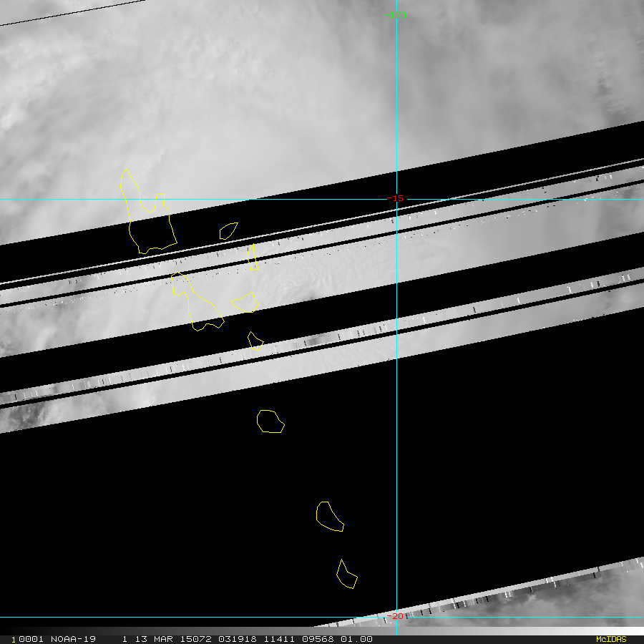The image size is (644, 644).
Task: Click the 10001 frame number at bottom left
Action: 26,639
